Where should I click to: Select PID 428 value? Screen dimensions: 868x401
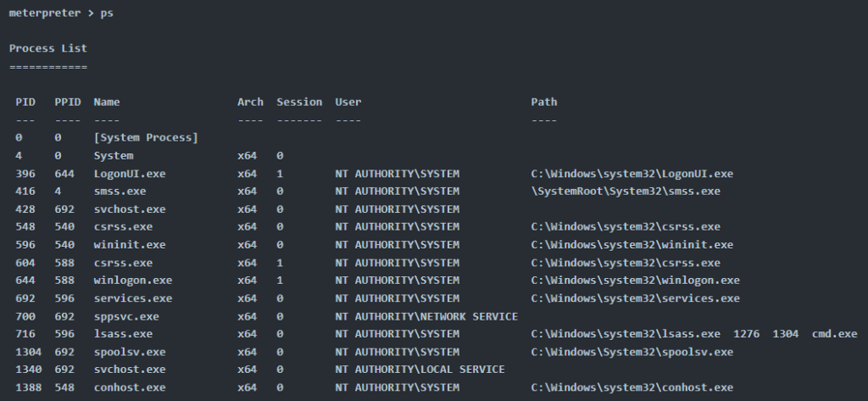[x=25, y=209]
